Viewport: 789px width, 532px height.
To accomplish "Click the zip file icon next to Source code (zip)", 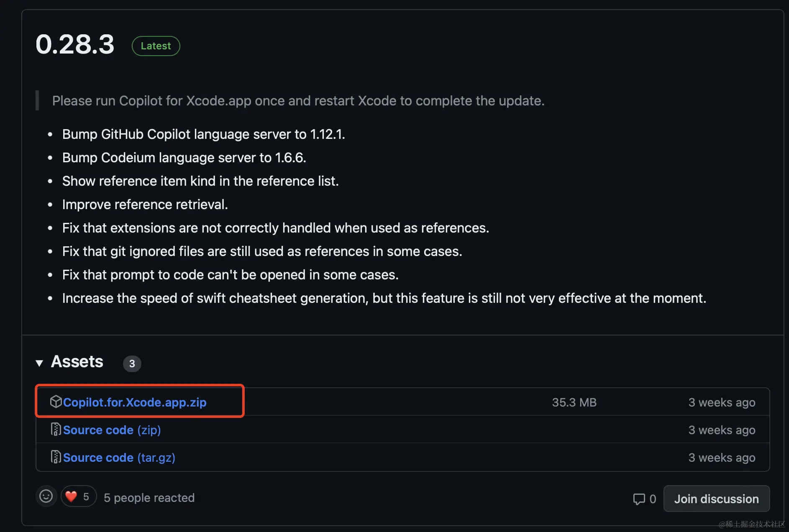I will [x=56, y=429].
